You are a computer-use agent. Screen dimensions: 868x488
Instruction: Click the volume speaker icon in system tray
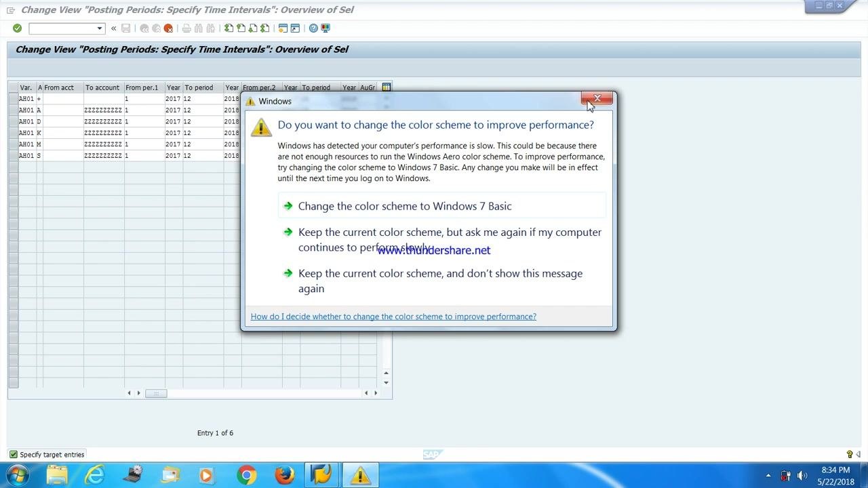(802, 476)
